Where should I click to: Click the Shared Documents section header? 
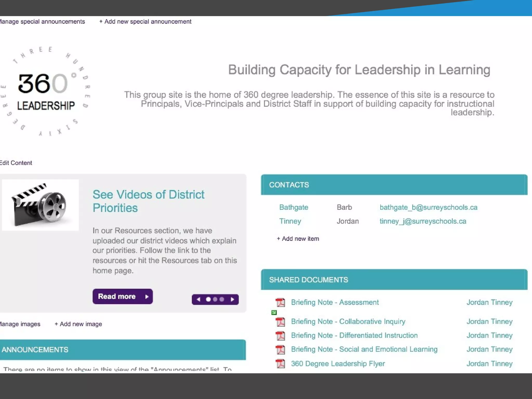click(308, 280)
